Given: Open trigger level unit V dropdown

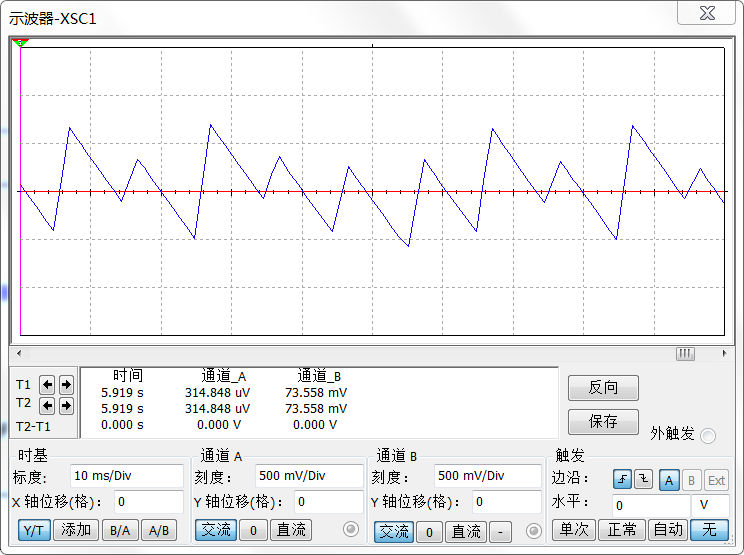Looking at the screenshot, I should [710, 506].
